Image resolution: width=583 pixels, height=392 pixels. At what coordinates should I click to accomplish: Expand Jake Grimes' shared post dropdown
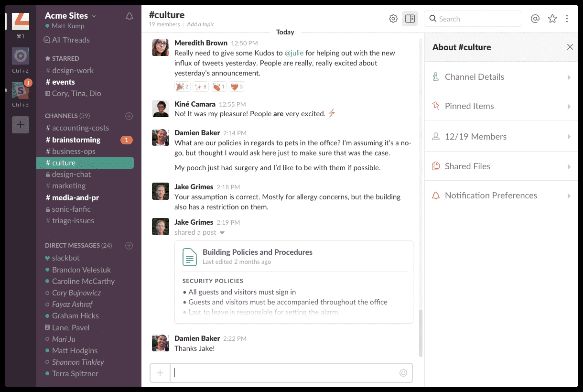point(222,232)
